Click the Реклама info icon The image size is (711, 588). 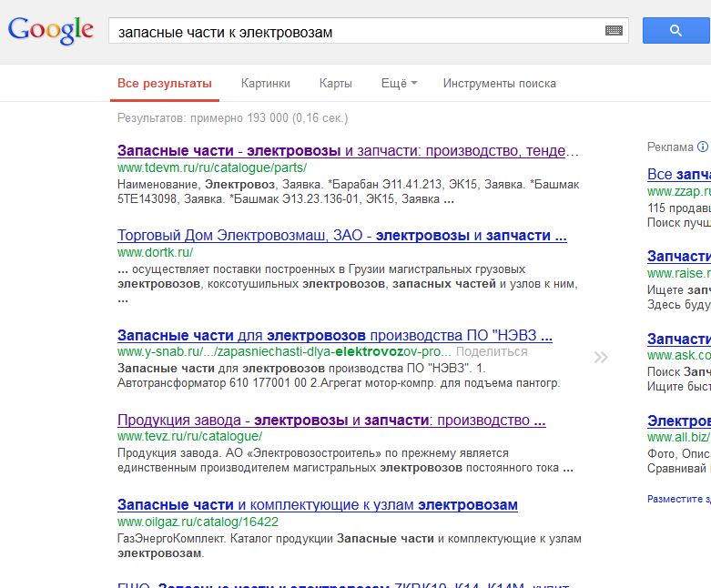(703, 147)
